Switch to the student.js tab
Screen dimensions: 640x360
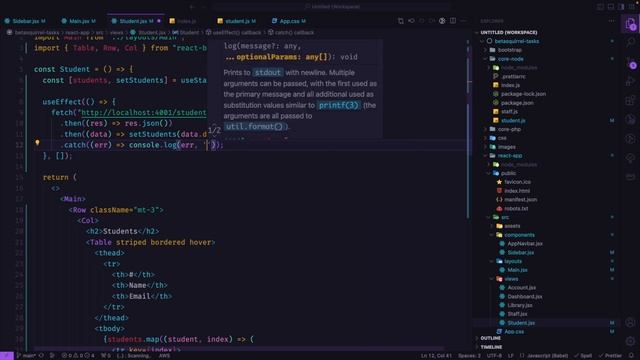[x=237, y=21]
